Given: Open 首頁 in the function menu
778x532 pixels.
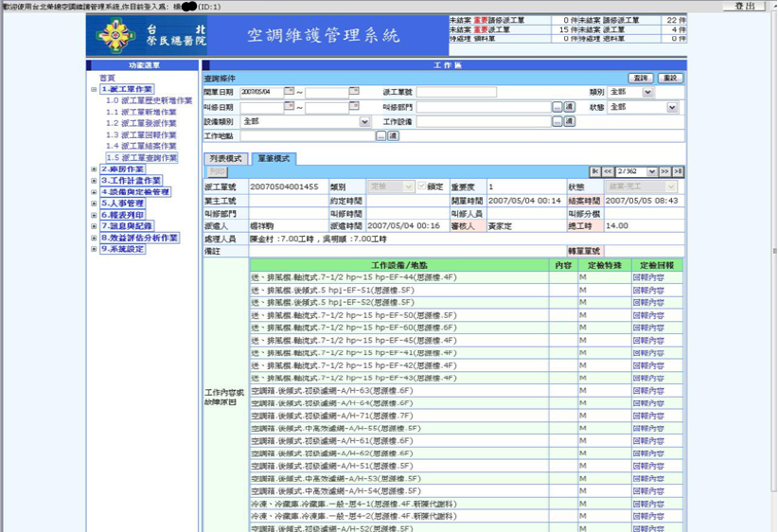Looking at the screenshot, I should coord(107,78).
